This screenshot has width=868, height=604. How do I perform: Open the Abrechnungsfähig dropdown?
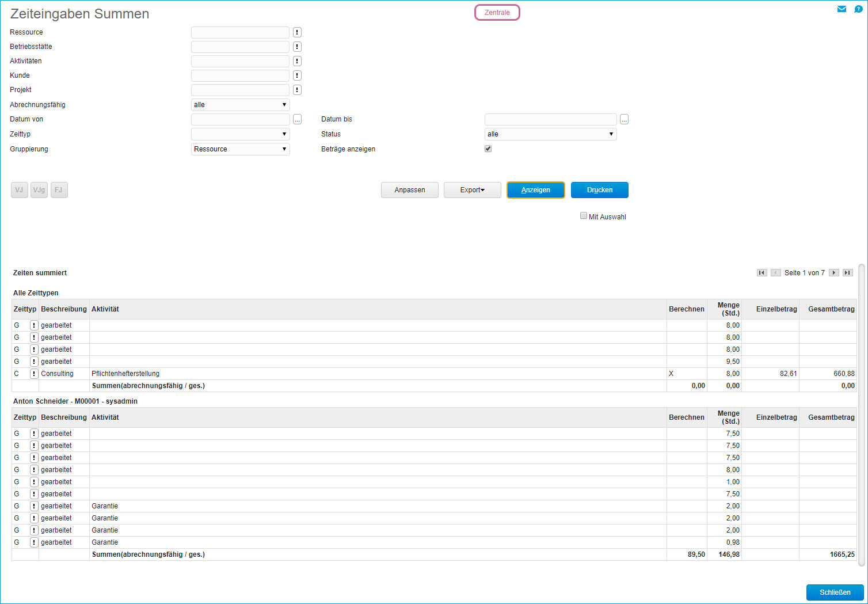(240, 105)
